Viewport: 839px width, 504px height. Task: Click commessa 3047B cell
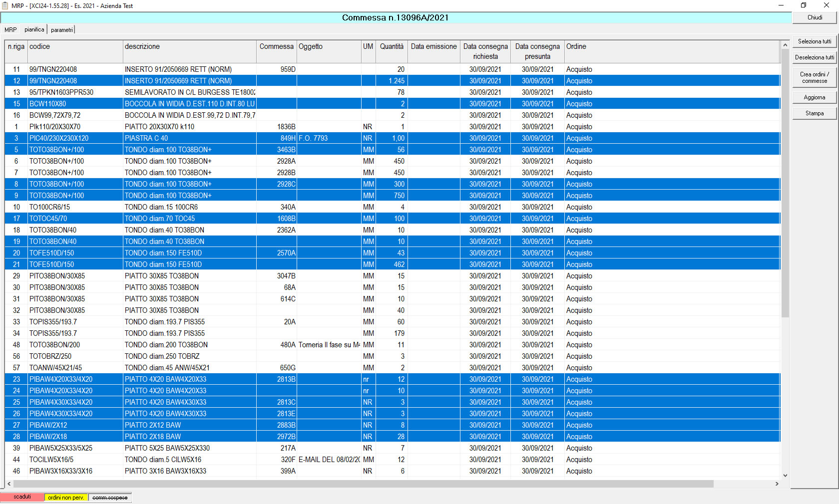(x=277, y=276)
